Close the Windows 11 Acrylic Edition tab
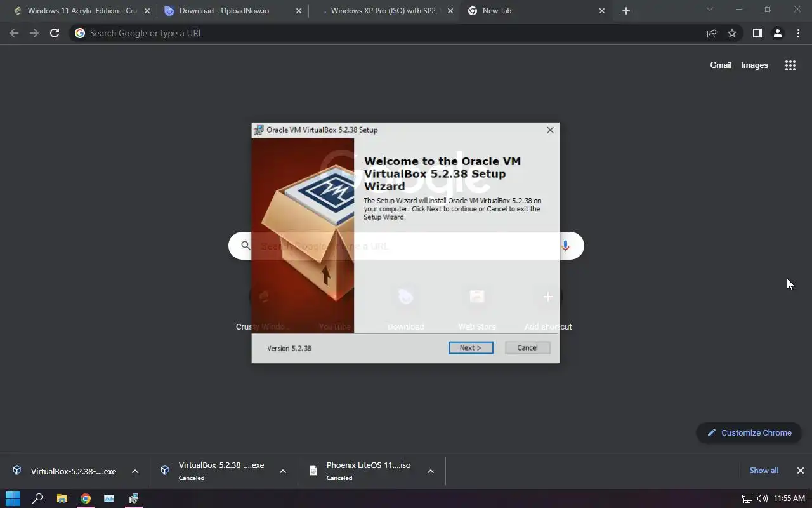 tap(147, 11)
